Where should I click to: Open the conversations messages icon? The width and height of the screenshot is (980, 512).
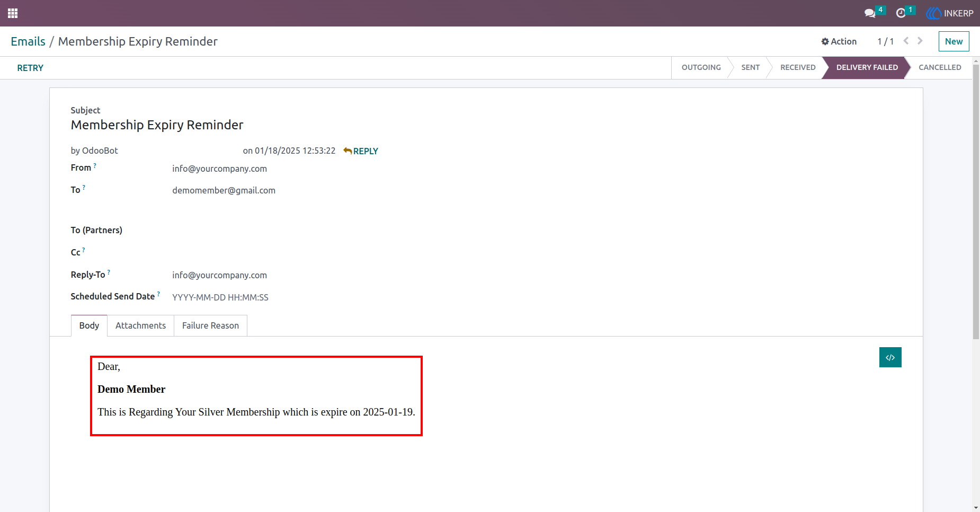click(870, 13)
